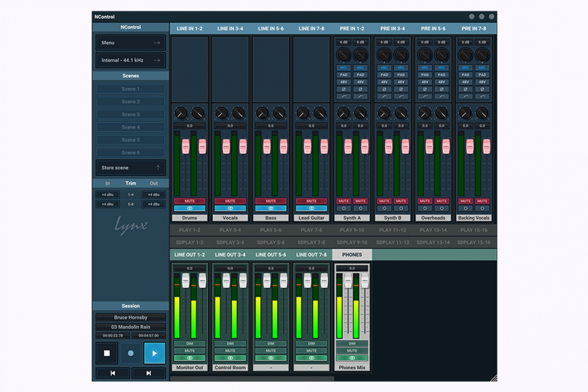Click the Store scene button
Viewport: 588px width, 392px height.
[x=131, y=168]
